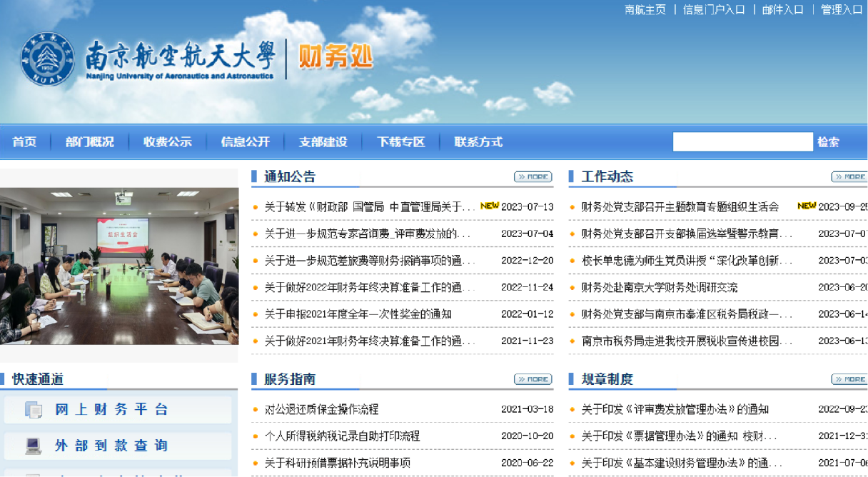Viewport: 868px width, 477px height.
Task: Open MORE button for 通知公告 section
Action: point(533,177)
